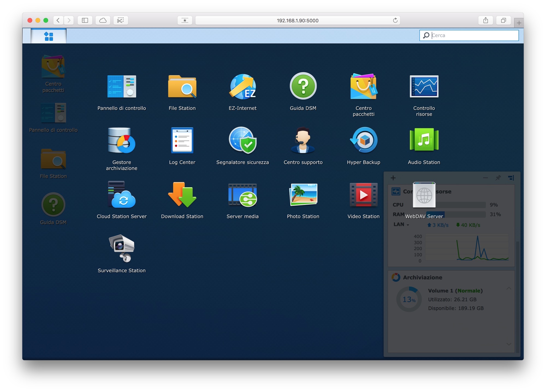Click the screenshot scissors toolbar button
This screenshot has width=546, height=392.
(x=121, y=20)
